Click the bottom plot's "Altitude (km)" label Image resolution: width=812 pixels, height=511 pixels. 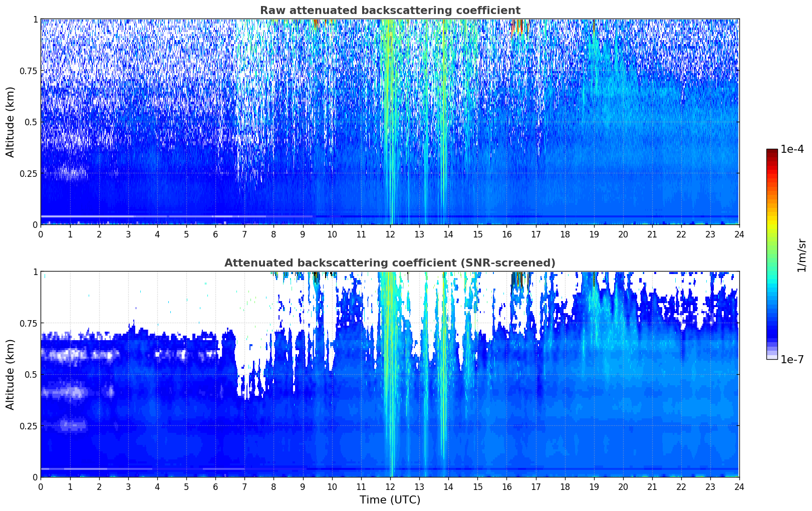pyautogui.click(x=11, y=374)
